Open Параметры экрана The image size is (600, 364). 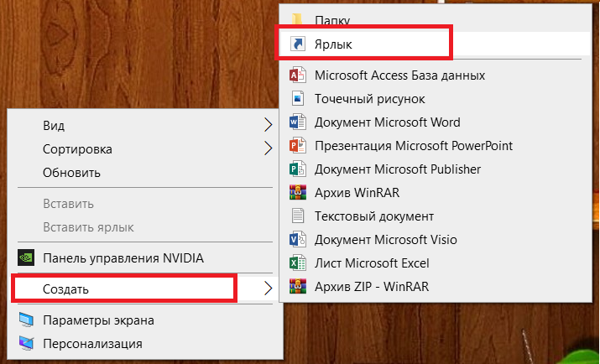[x=145, y=320]
